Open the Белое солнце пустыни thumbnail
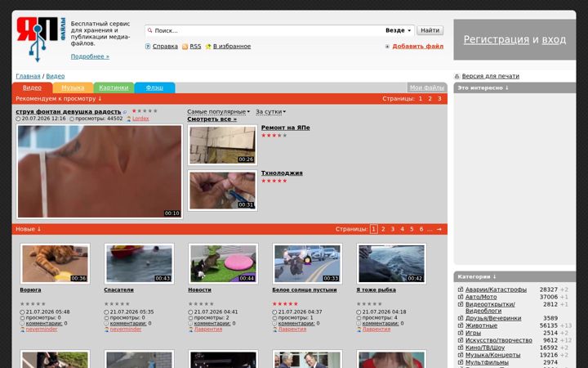Image resolution: width=588 pixels, height=368 pixels. pos(307,263)
